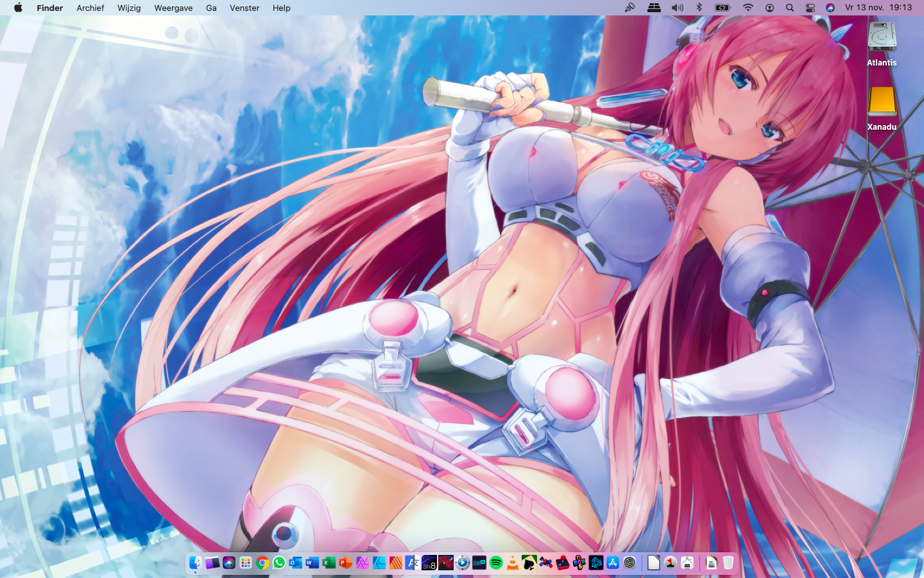Launch VLC media player from the Dock
Screen dimensions: 924x578
coord(513,563)
